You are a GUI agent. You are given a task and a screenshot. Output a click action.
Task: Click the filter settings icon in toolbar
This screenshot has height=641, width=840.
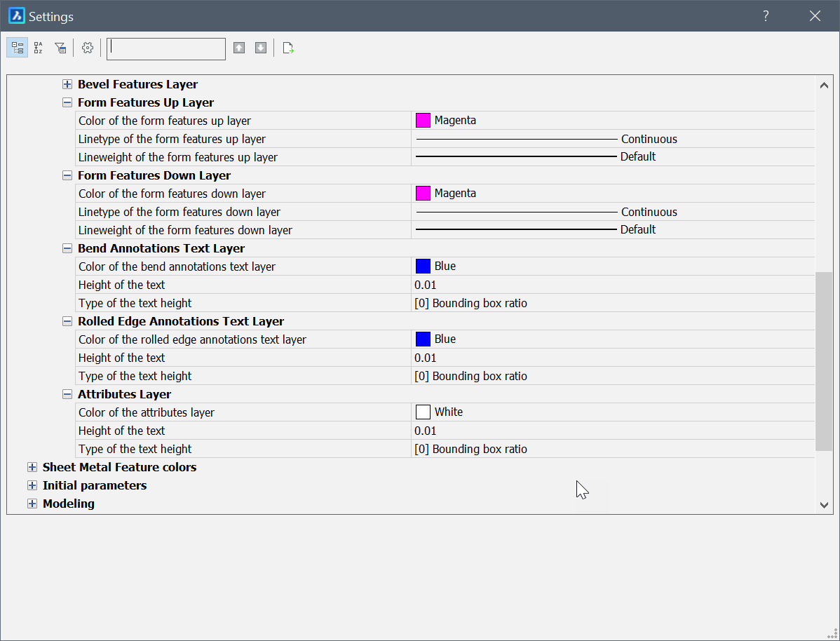coord(60,48)
